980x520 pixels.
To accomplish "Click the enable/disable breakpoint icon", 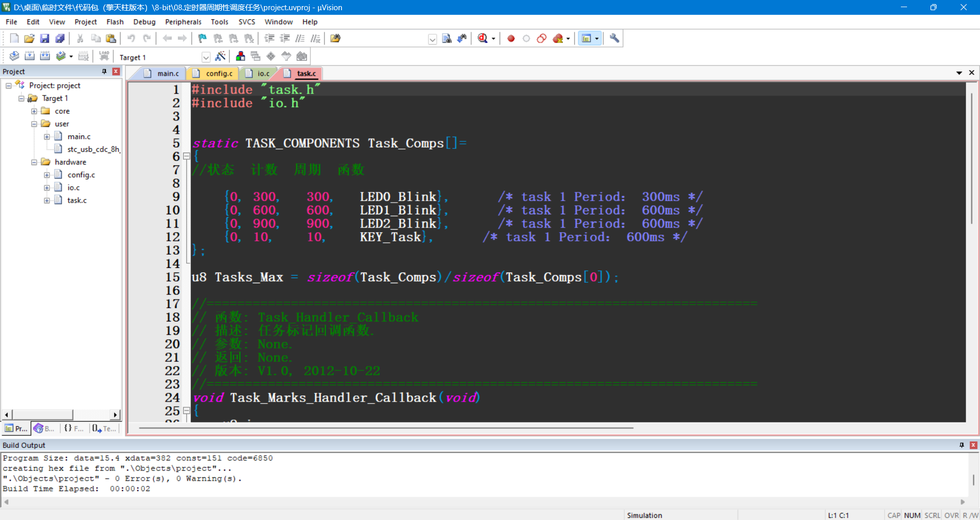I will tap(526, 38).
